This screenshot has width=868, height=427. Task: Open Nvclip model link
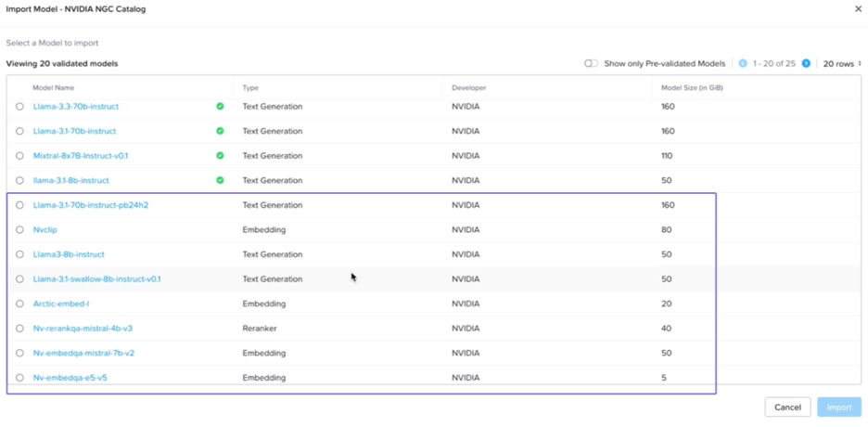[x=45, y=230]
